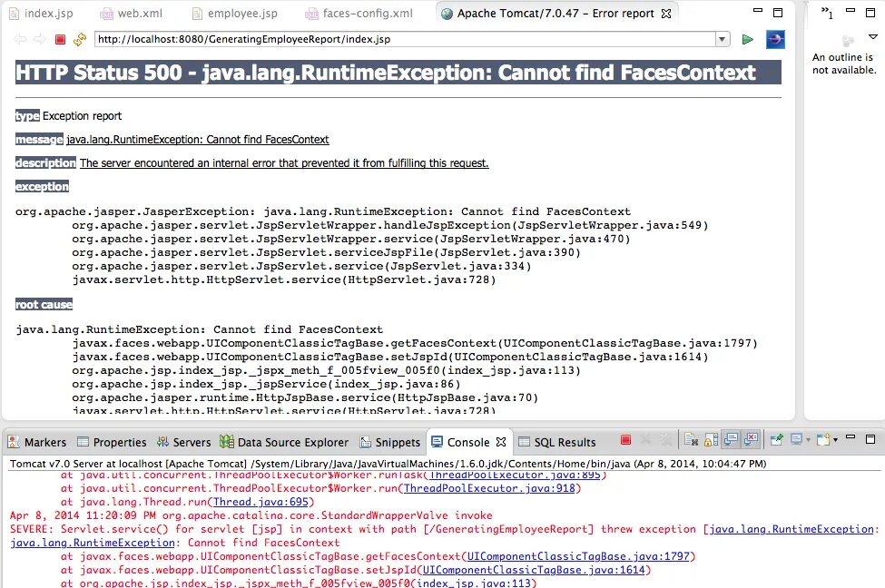Image resolution: width=885 pixels, height=588 pixels.
Task: Open the Data Source Explorer tab
Action: [284, 442]
